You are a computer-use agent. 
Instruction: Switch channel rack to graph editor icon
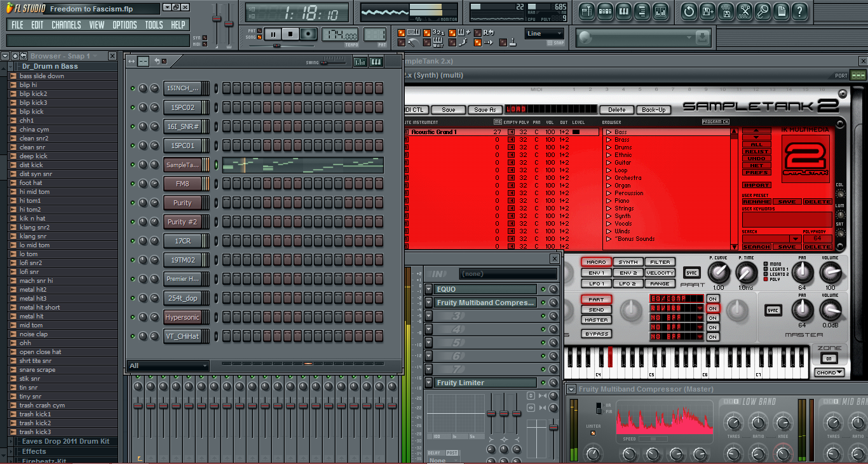point(360,62)
